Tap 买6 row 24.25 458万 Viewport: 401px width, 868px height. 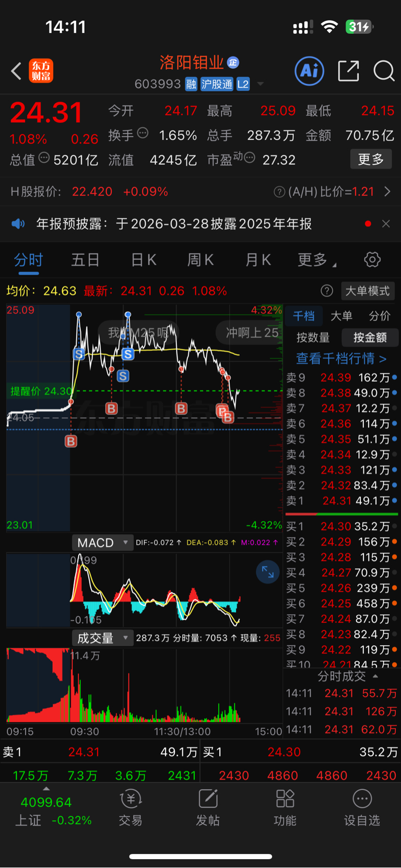coord(342,603)
